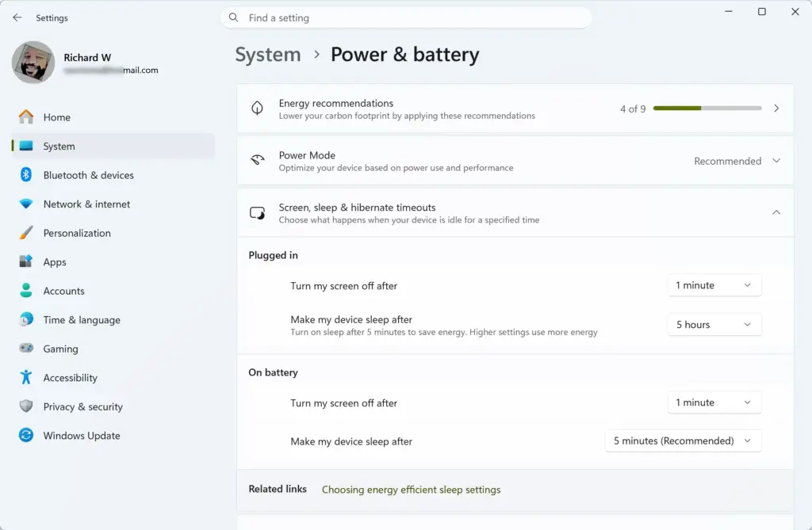Click Richard W's profile picture
Screen dimensions: 812x530
33,63
